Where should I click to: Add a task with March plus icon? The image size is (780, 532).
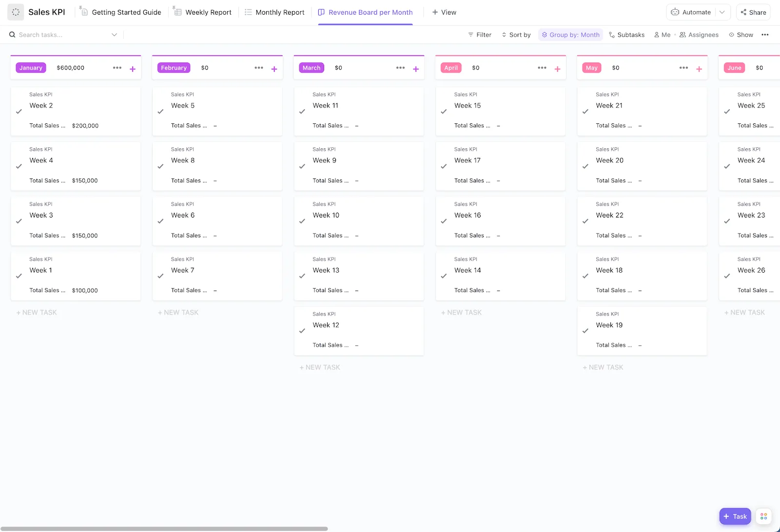click(416, 69)
